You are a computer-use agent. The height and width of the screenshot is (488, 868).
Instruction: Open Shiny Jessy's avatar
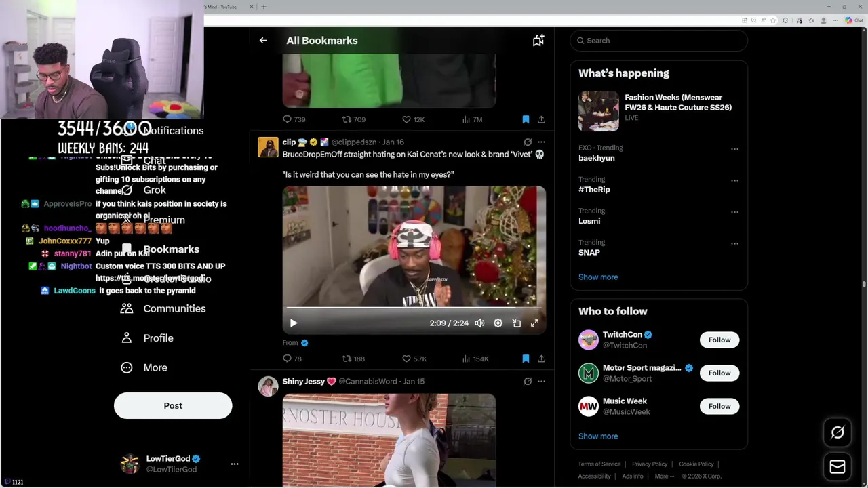268,386
